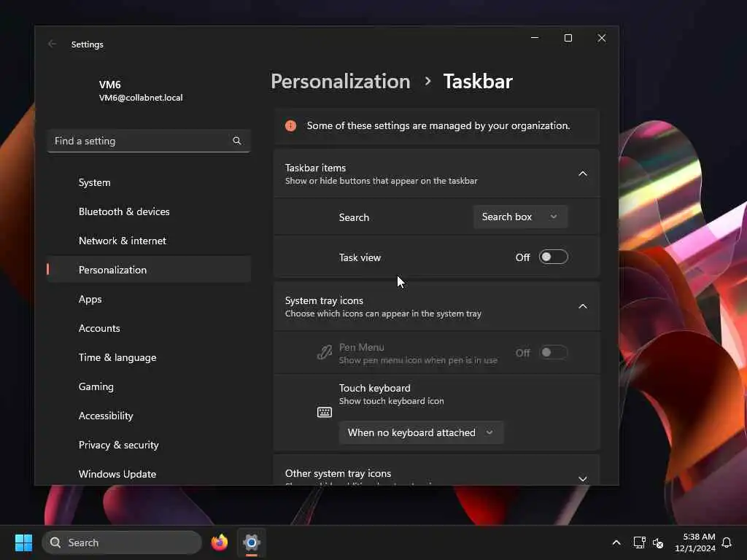This screenshot has height=560, width=747.
Task: Go back to Personalization breadcrumb
Action: coord(341,82)
